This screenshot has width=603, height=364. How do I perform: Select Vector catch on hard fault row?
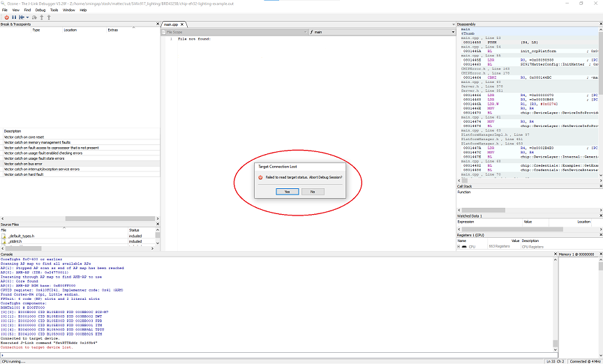click(x=82, y=174)
